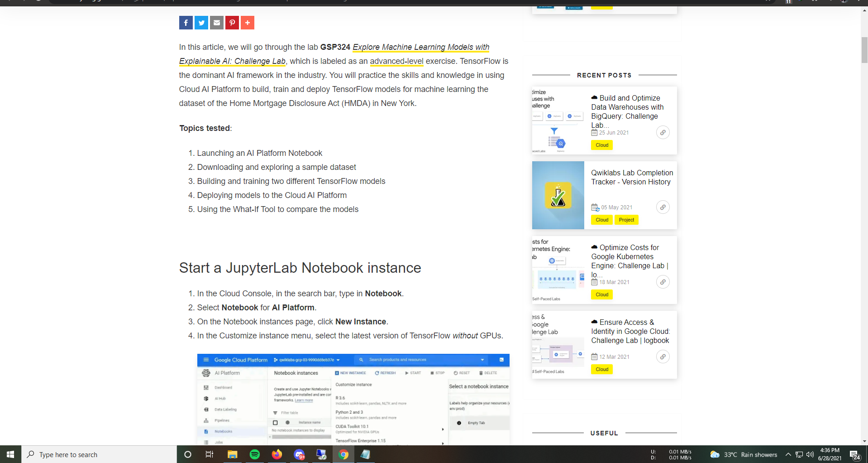This screenshot has height=463, width=868.
Task: Click the Start a JupyterLab Notebook instance heading
Action: [300, 268]
